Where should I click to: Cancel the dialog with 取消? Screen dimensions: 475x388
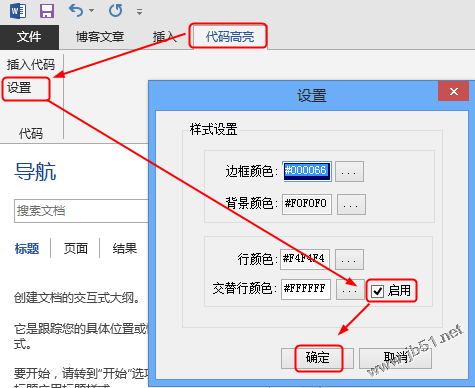pos(395,358)
